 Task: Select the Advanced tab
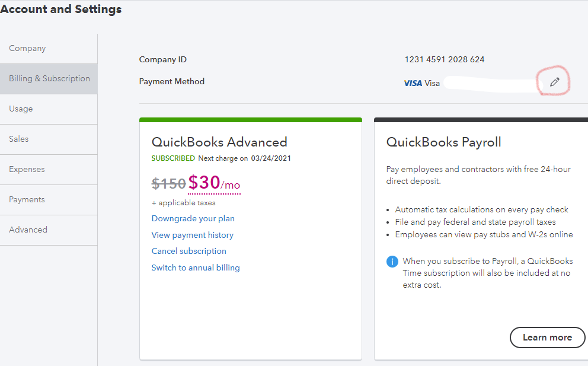coord(49,230)
